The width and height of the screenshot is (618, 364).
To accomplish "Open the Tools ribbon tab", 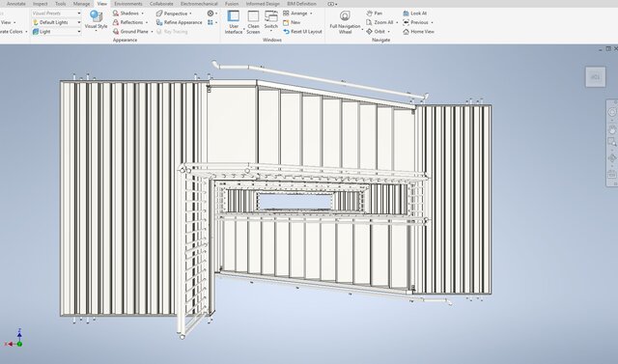I will [x=60, y=4].
